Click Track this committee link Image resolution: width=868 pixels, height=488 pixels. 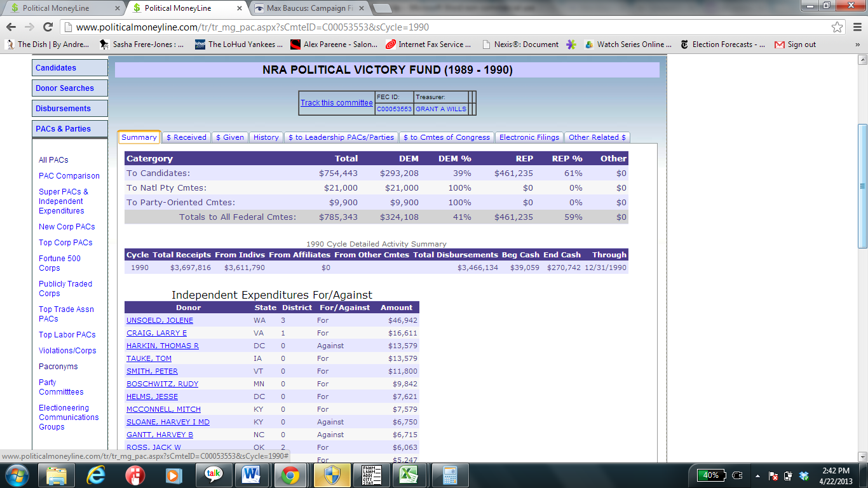point(337,103)
